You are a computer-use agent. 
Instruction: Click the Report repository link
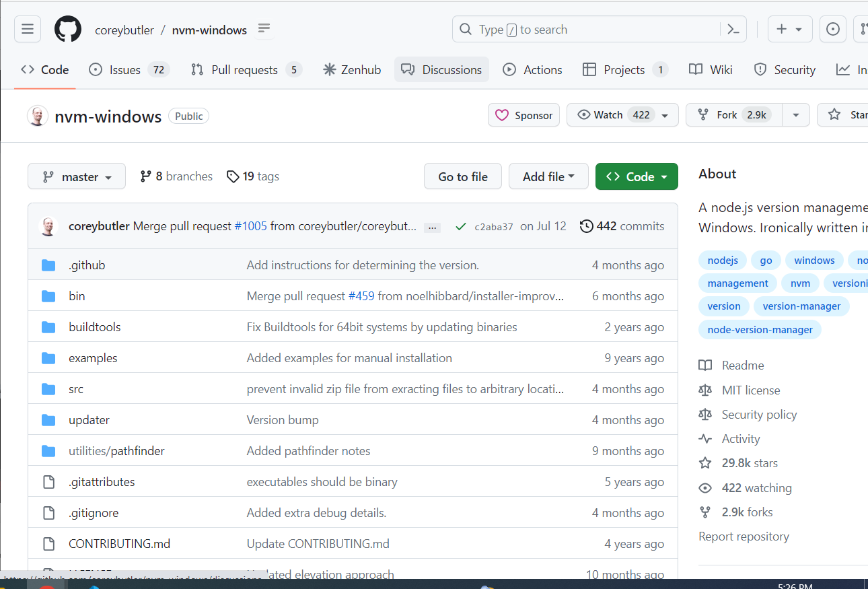[744, 536]
